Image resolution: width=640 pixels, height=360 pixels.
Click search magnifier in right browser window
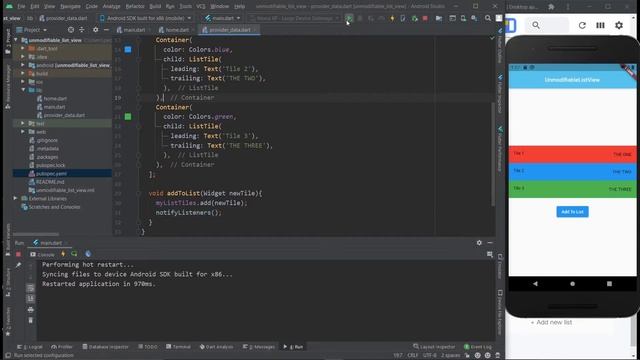pos(536,25)
